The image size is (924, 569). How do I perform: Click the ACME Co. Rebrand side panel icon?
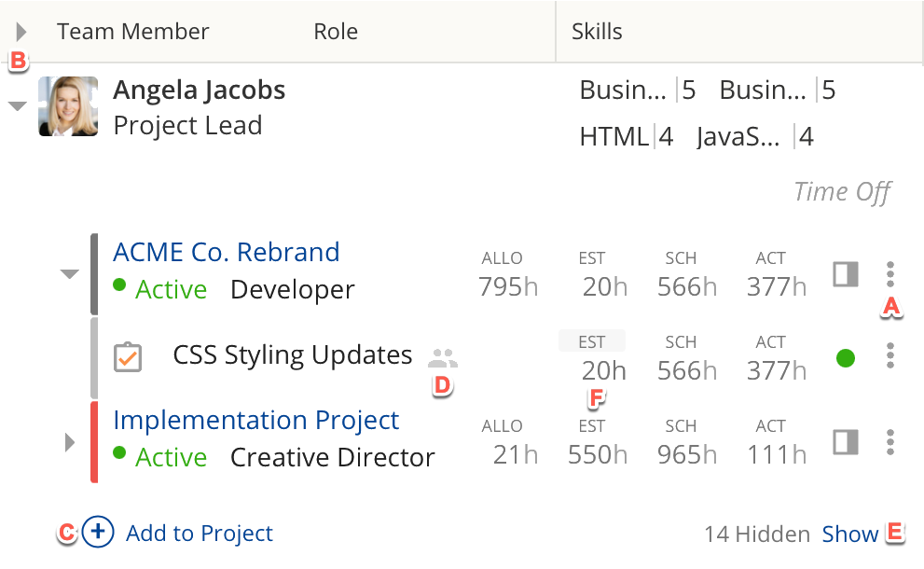coord(845,274)
